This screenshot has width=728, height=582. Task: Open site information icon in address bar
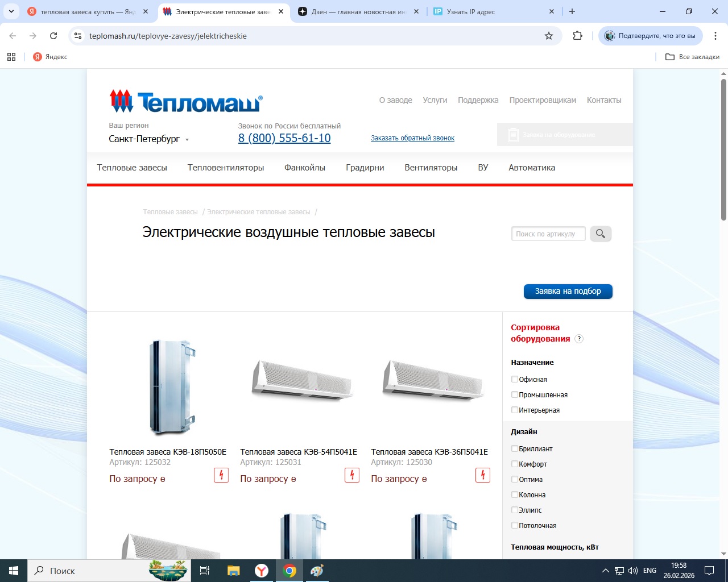click(78, 36)
